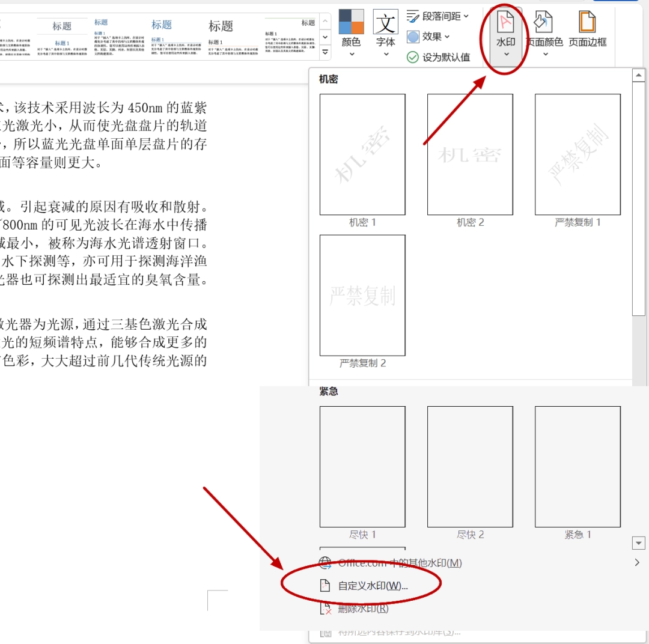649x644 pixels.
Task: Choose the 严禁复制 2 watermark thumbnail
Action: [362, 295]
